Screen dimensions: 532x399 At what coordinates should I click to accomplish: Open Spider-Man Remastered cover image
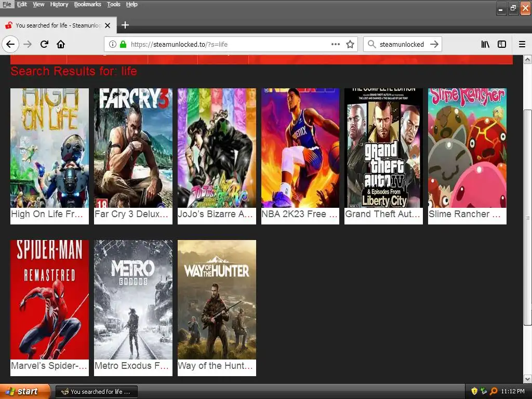coord(49,300)
